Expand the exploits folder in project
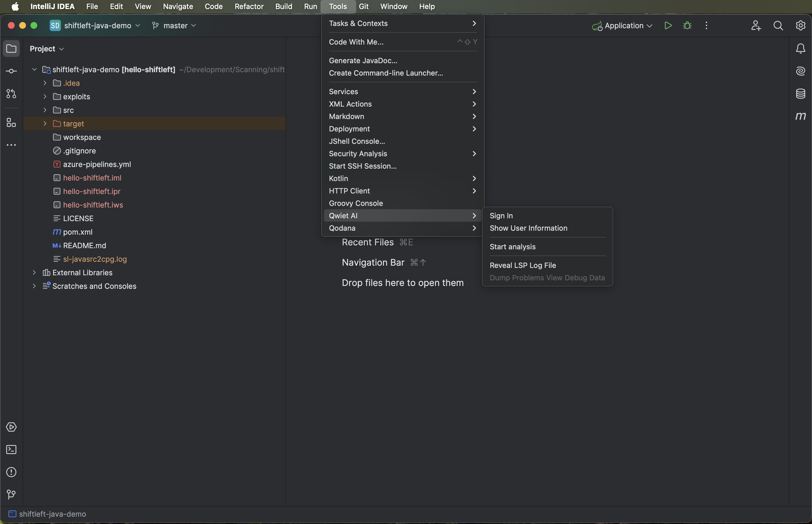The width and height of the screenshot is (812, 524). click(x=46, y=96)
